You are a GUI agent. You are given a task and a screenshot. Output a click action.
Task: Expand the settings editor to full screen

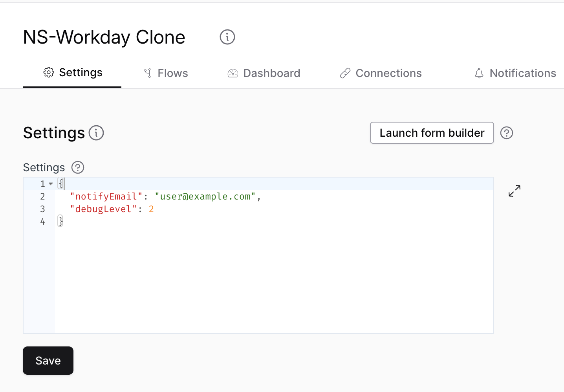click(x=515, y=191)
